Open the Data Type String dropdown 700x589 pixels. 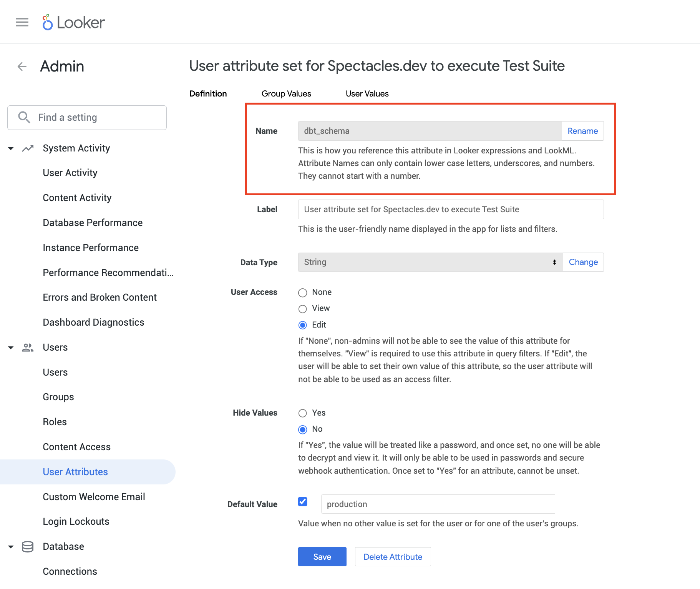[x=430, y=262]
